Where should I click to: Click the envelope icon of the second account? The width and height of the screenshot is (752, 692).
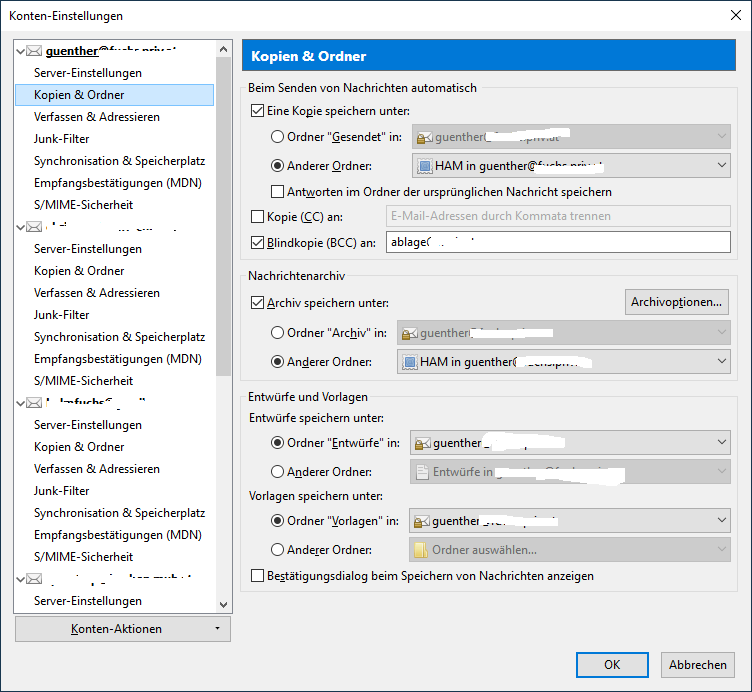point(35,227)
